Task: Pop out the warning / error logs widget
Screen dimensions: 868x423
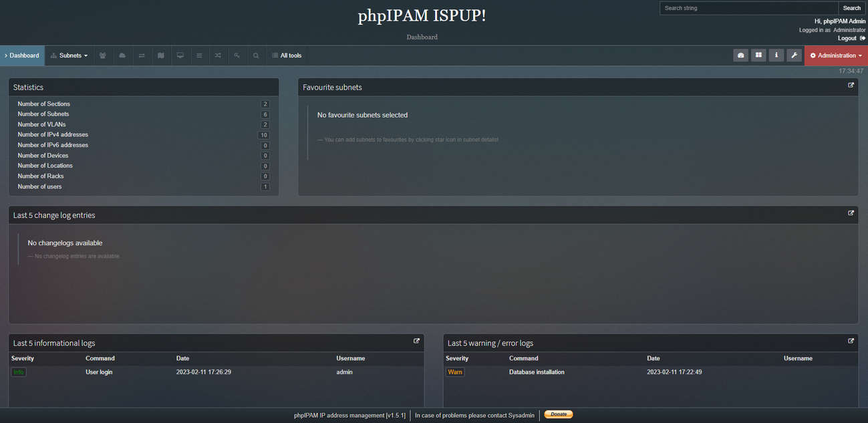Action: 851,341
